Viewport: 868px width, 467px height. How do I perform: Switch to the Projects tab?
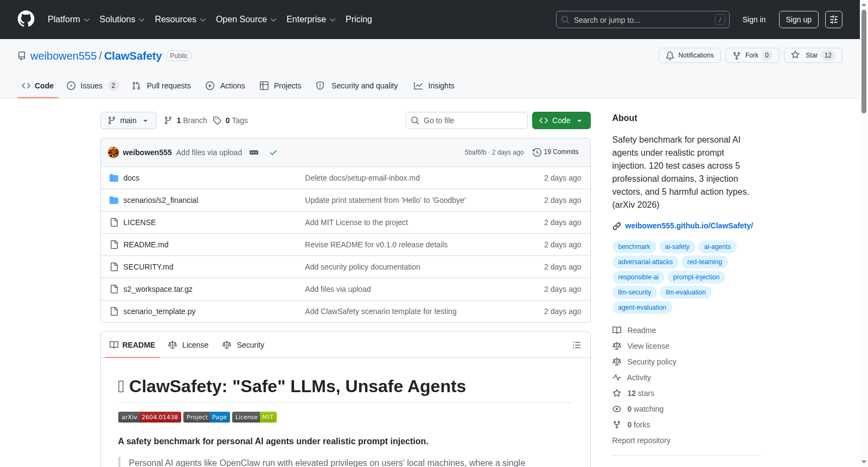click(280, 86)
